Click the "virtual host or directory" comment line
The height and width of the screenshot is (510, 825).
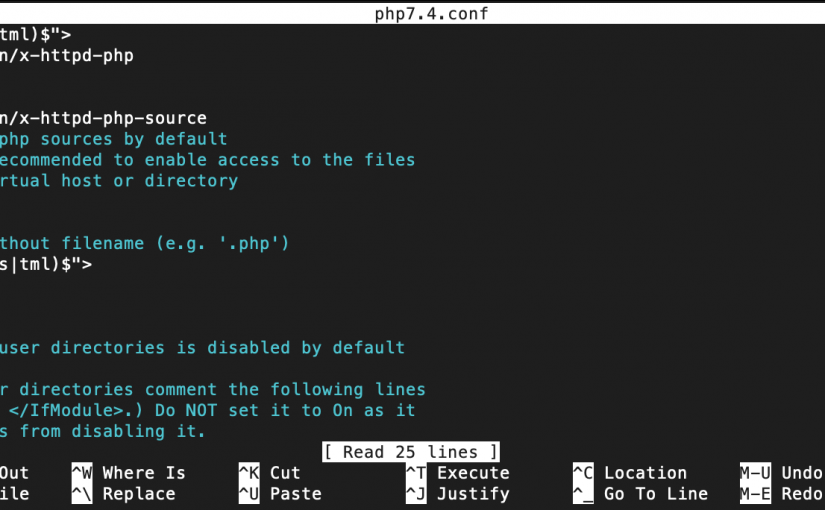[x=118, y=181]
